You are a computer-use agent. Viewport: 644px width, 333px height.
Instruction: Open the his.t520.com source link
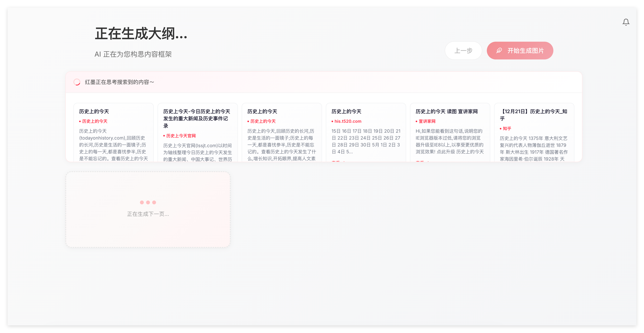348,121
